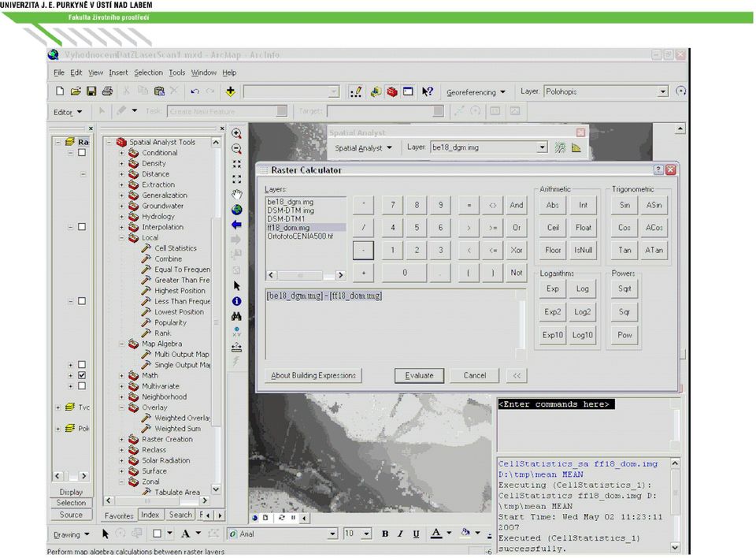Click the Refresh view icon below the map
Viewport: 756px width, 558px height.
pyautogui.click(x=282, y=518)
